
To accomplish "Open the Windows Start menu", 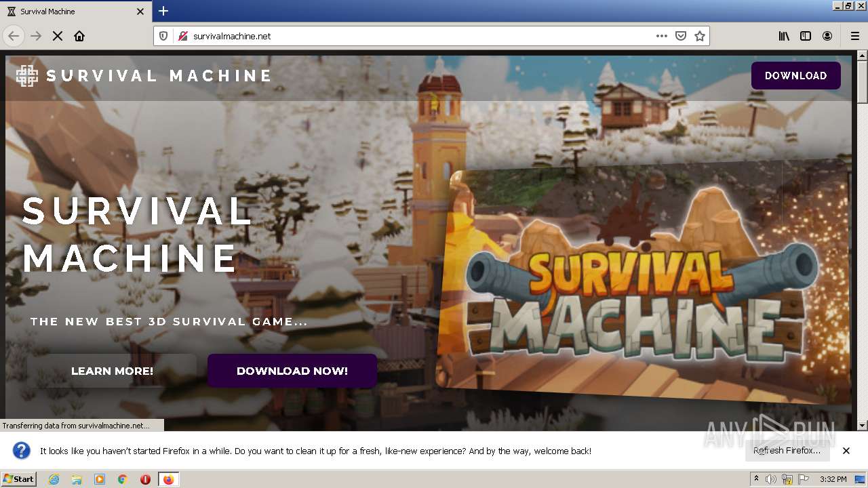I will [x=18, y=479].
